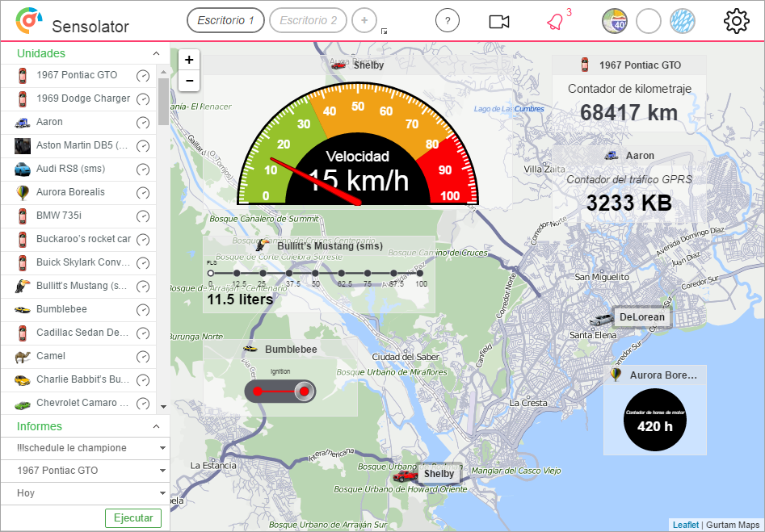Click gauge icon next to Buckaroo's rocket car
The height and width of the screenshot is (532, 765).
pyautogui.click(x=142, y=240)
